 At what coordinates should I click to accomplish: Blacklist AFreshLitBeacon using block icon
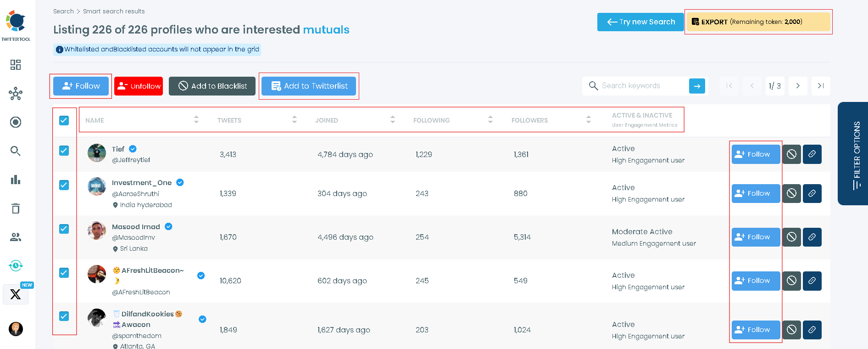pyautogui.click(x=791, y=281)
